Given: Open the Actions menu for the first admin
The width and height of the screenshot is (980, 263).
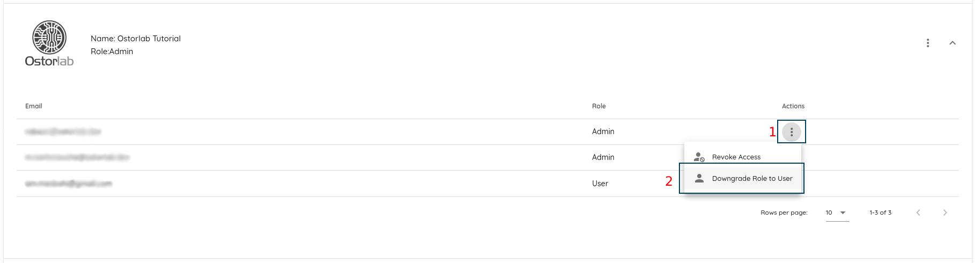Looking at the screenshot, I should click(x=791, y=131).
